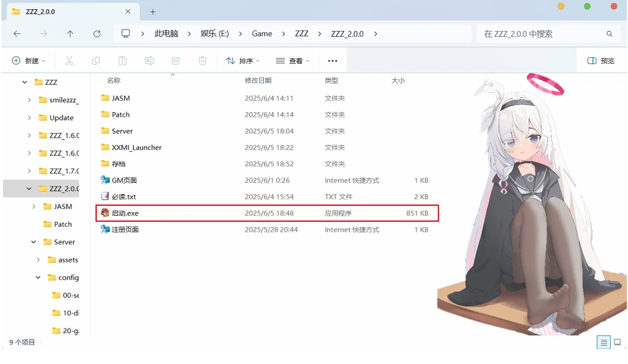Click the Refresh icon
628x364 pixels.
pos(97,34)
